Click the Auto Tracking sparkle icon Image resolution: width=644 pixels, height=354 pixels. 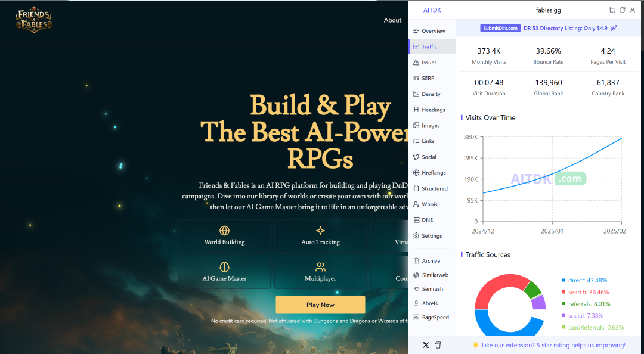coord(320,231)
